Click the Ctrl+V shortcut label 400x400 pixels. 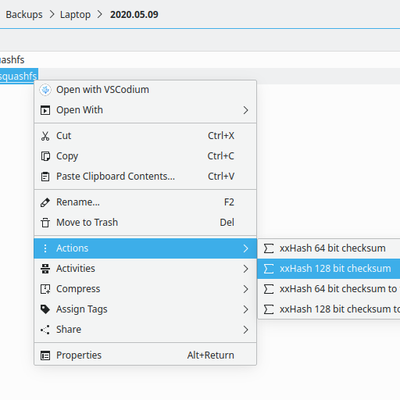(221, 177)
